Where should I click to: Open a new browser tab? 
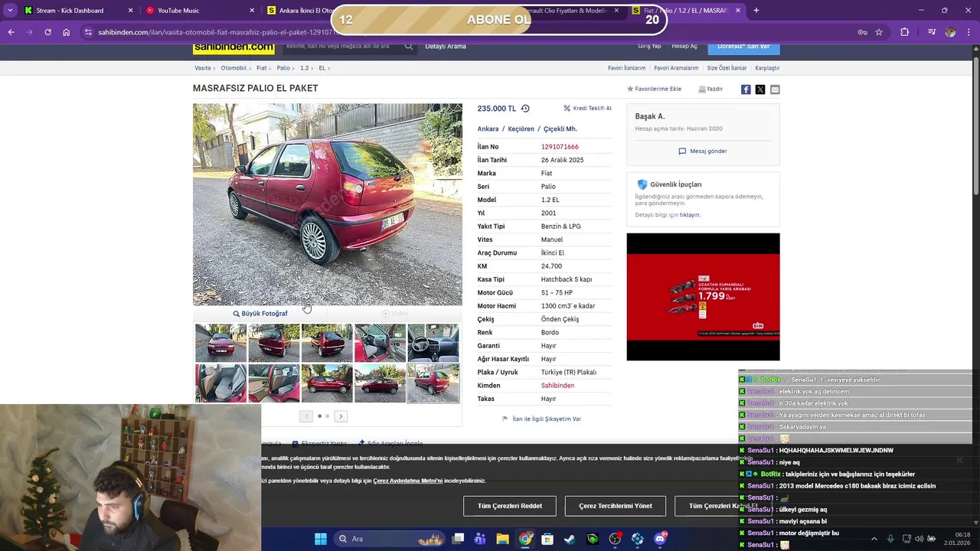click(x=756, y=11)
